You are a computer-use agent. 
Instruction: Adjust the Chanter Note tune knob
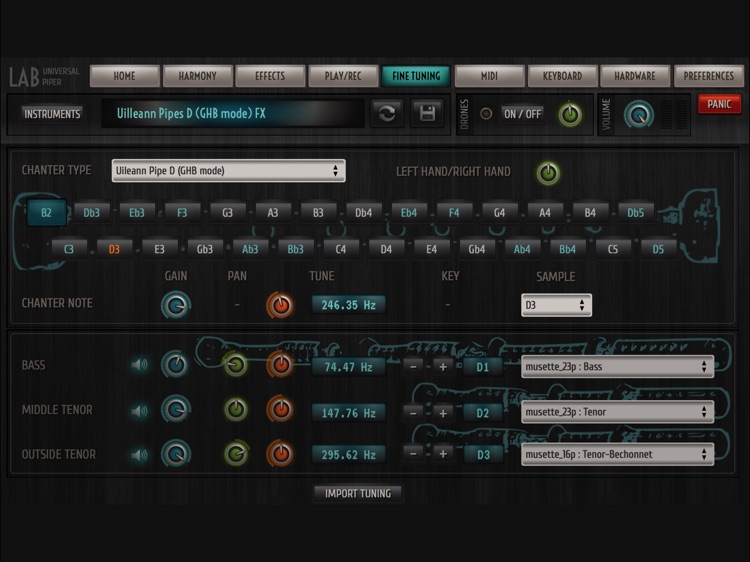point(280,305)
